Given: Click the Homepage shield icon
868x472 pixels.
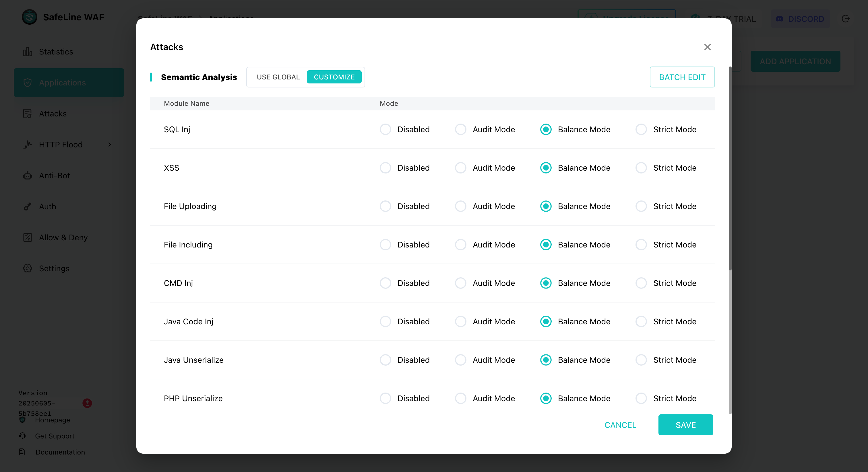Looking at the screenshot, I should (23, 420).
